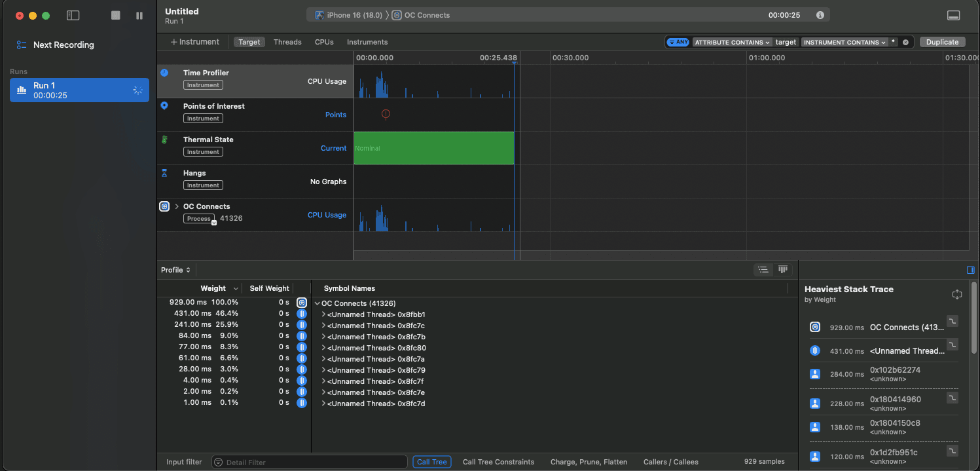This screenshot has height=471, width=980.
Task: Click the Points of Interest instrument icon
Action: [164, 105]
